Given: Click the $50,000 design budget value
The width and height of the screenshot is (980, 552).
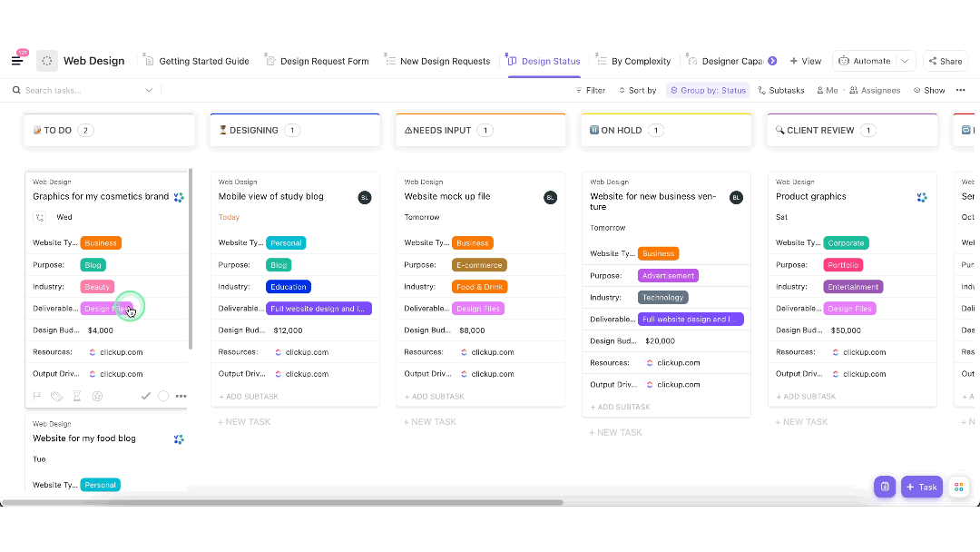Looking at the screenshot, I should [x=846, y=330].
